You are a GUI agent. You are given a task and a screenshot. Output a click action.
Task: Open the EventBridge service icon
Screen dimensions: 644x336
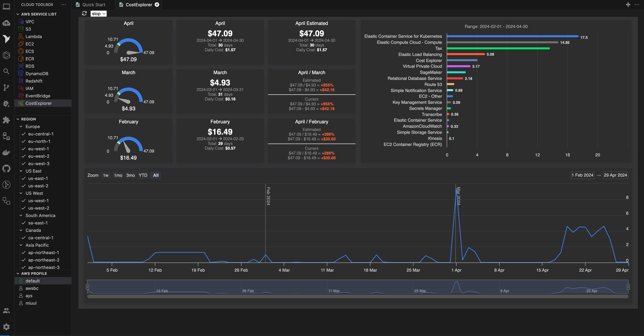pos(21,96)
